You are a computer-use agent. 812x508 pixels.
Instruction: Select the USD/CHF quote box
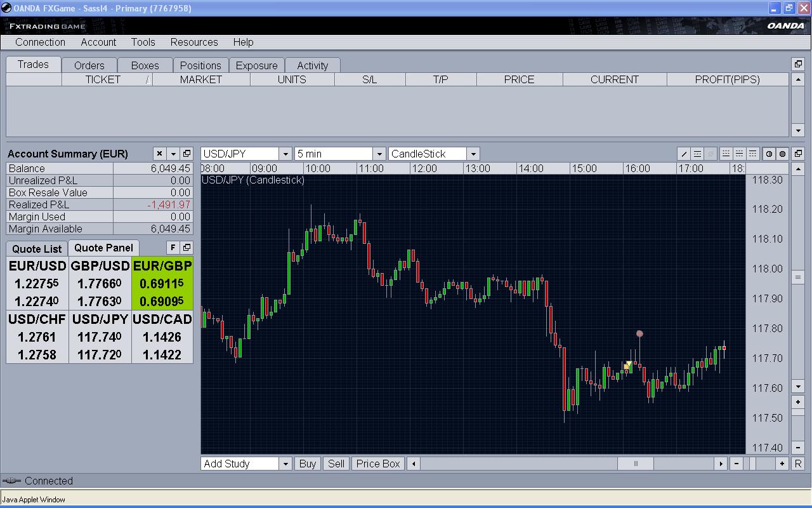click(x=37, y=337)
